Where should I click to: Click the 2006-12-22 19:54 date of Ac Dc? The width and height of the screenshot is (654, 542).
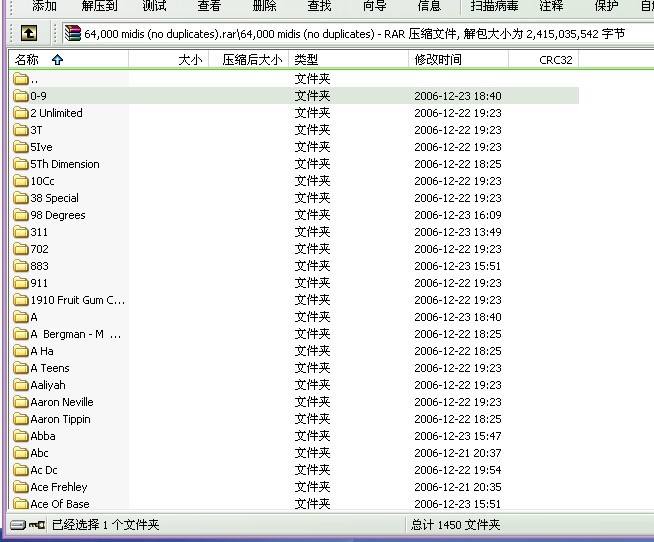458,470
